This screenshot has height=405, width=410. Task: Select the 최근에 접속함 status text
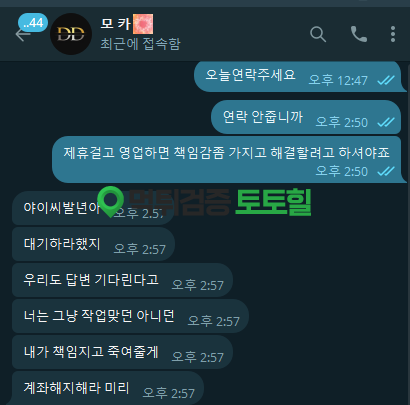140,44
